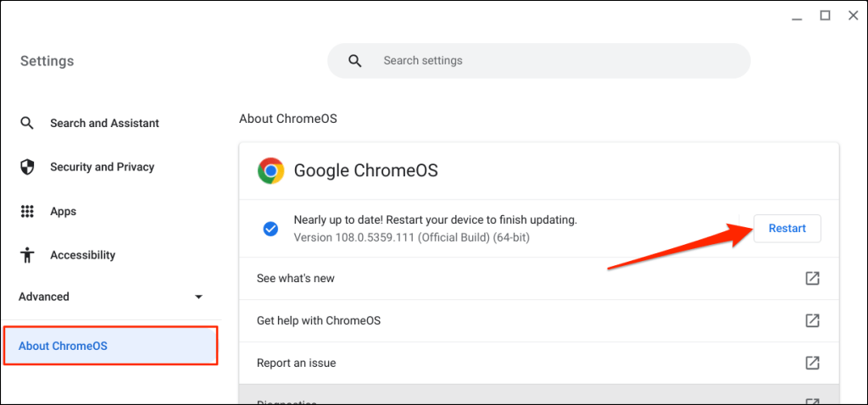Image resolution: width=868 pixels, height=405 pixels.
Task: Click the blue update checkmark icon
Action: point(270,229)
